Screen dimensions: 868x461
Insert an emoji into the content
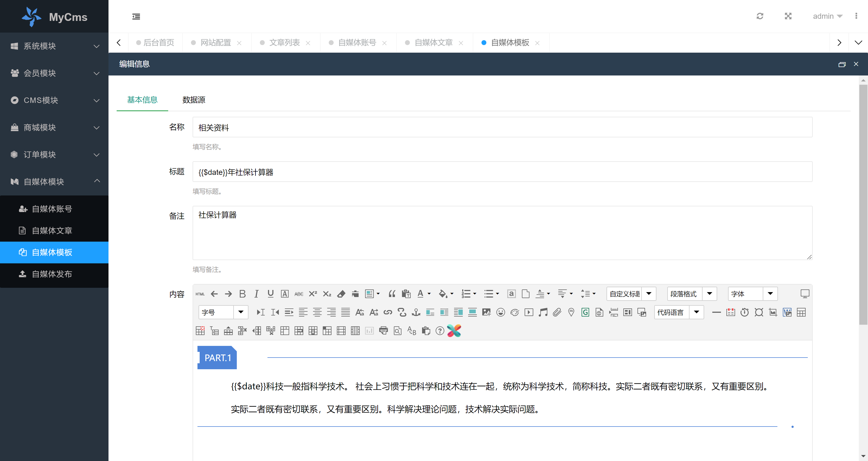(x=501, y=312)
